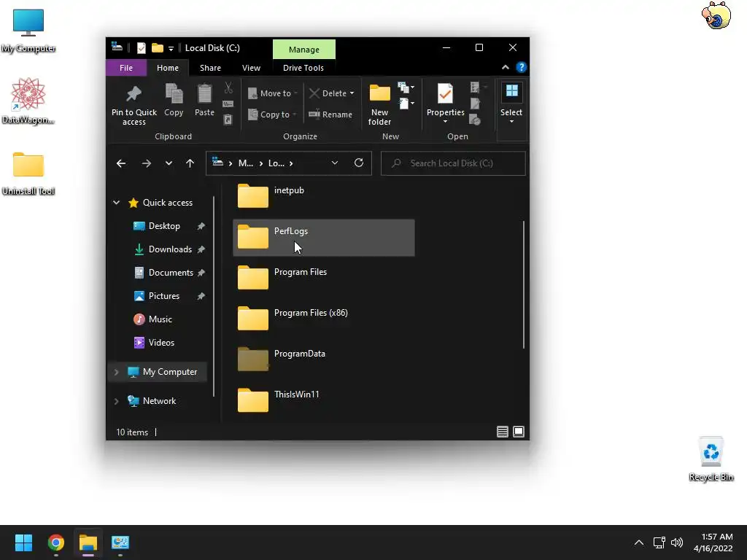Click the Manage contextual tab
The height and width of the screenshot is (560, 747).
[x=304, y=50]
